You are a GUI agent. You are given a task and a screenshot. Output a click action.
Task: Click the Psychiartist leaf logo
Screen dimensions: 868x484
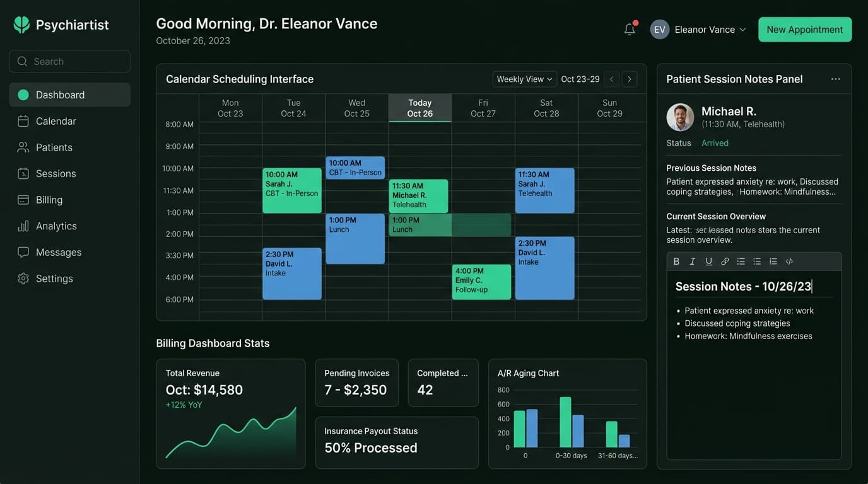pos(21,25)
